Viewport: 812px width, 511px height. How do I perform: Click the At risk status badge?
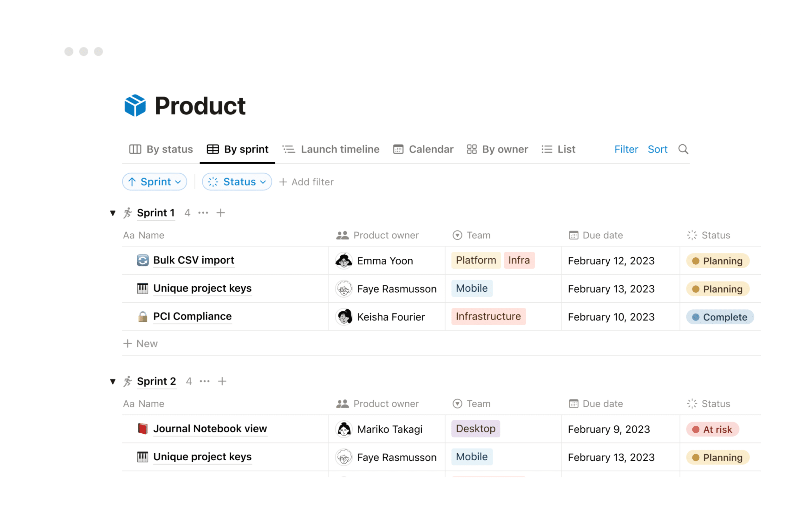[x=712, y=429]
